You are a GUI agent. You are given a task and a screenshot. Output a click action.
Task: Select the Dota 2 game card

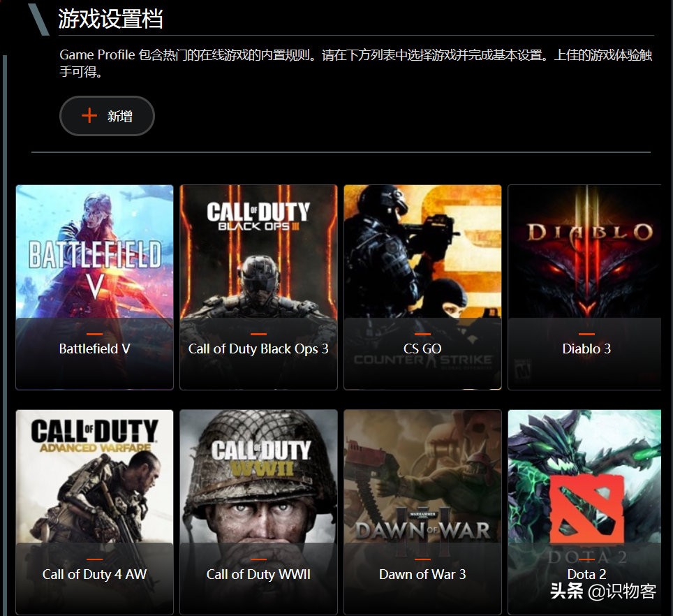pyautogui.click(x=584, y=512)
